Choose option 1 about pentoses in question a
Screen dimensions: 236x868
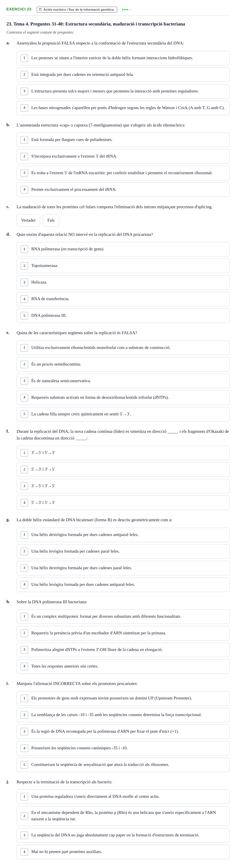click(x=123, y=58)
